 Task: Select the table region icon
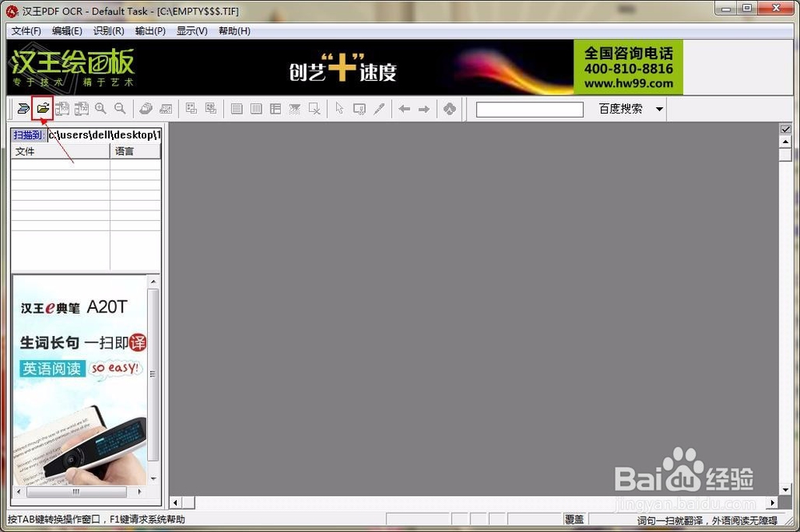click(275, 109)
